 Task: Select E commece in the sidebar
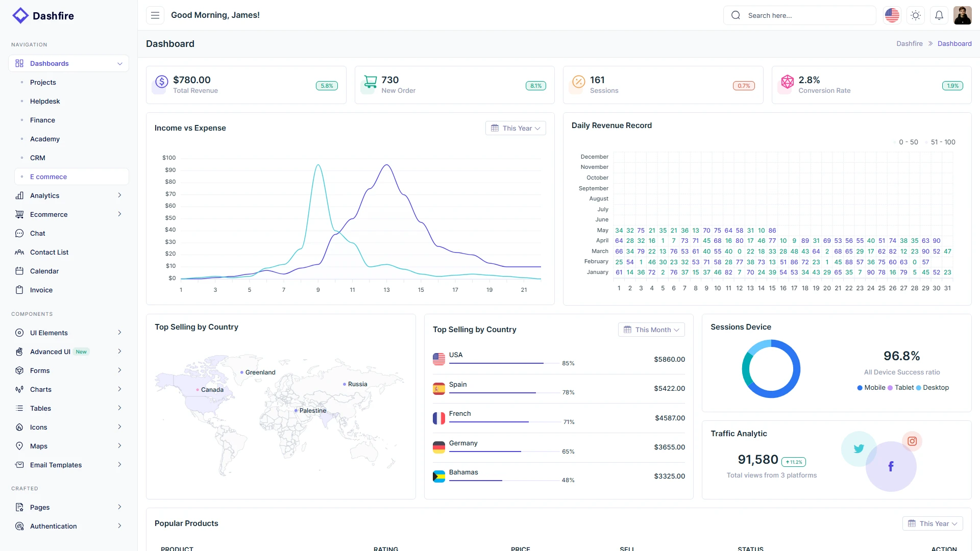71,177
